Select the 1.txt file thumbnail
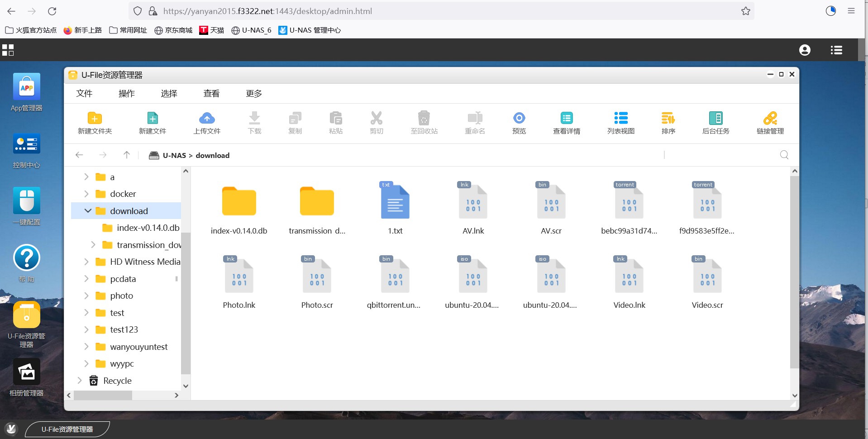868x439 pixels. pyautogui.click(x=395, y=202)
